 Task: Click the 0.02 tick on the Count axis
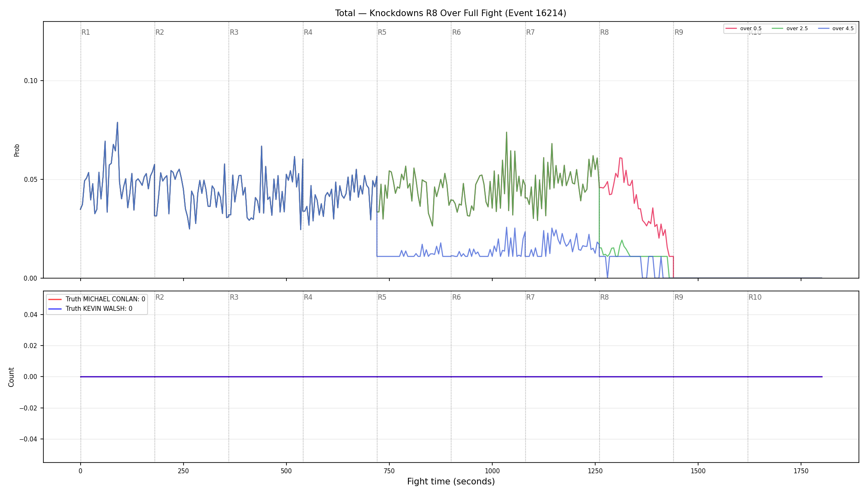pos(31,346)
